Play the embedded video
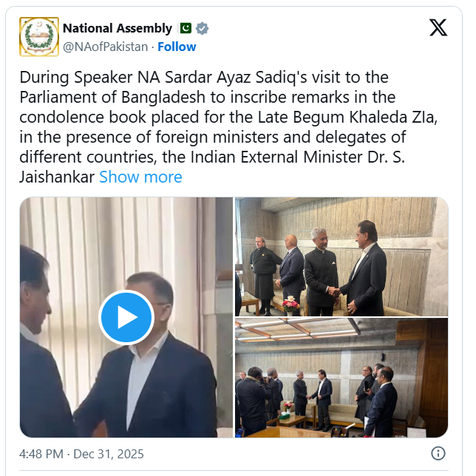The width and height of the screenshot is (476, 476). click(x=126, y=317)
